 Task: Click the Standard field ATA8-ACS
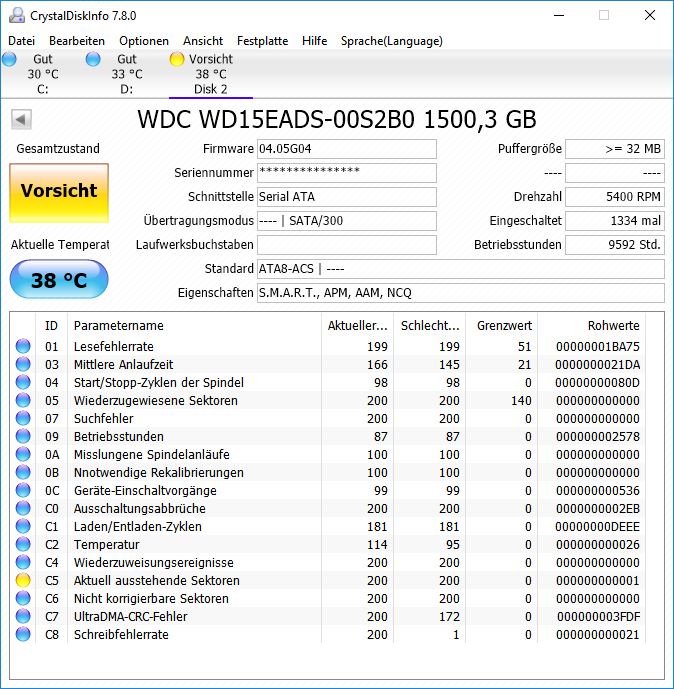point(460,268)
